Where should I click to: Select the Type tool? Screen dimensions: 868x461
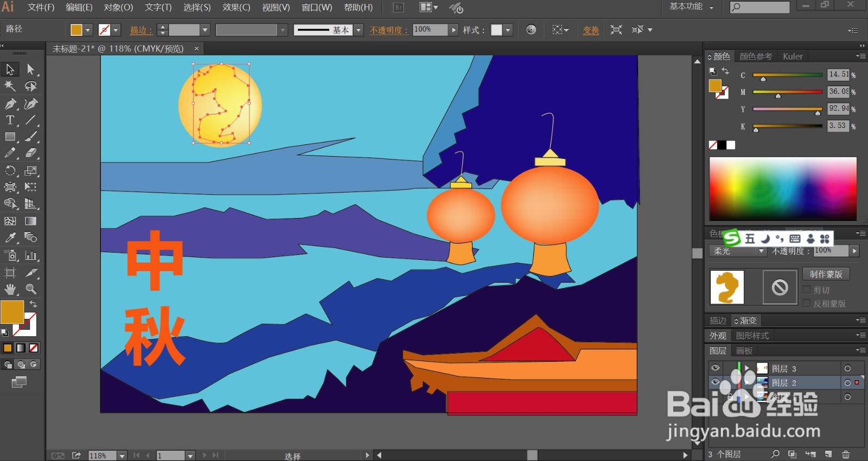(x=10, y=120)
